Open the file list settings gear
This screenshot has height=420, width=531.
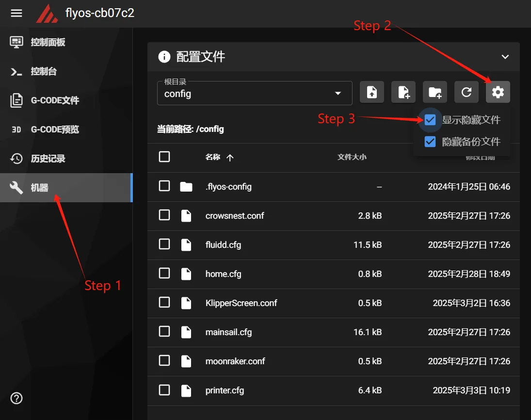coord(498,92)
